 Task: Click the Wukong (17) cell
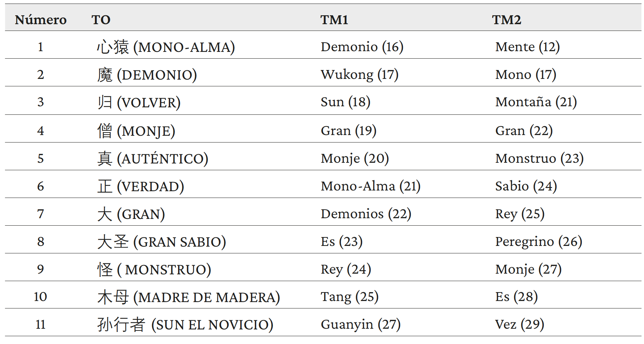(359, 75)
